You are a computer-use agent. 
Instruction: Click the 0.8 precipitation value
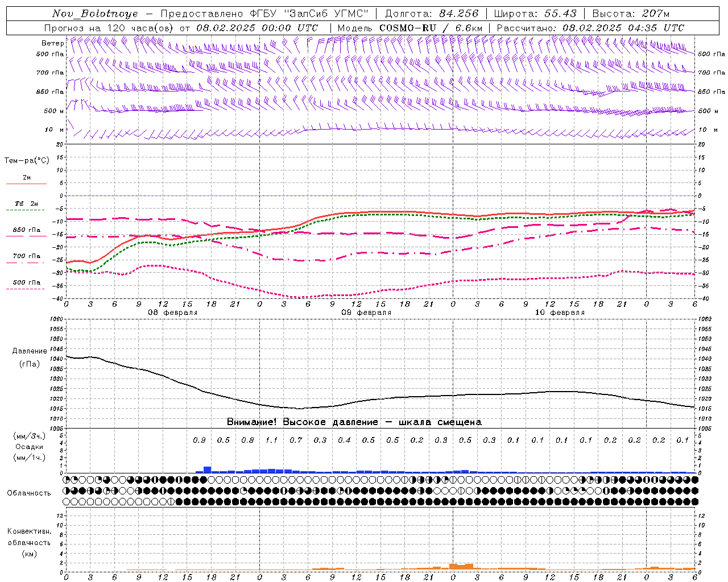click(x=247, y=440)
